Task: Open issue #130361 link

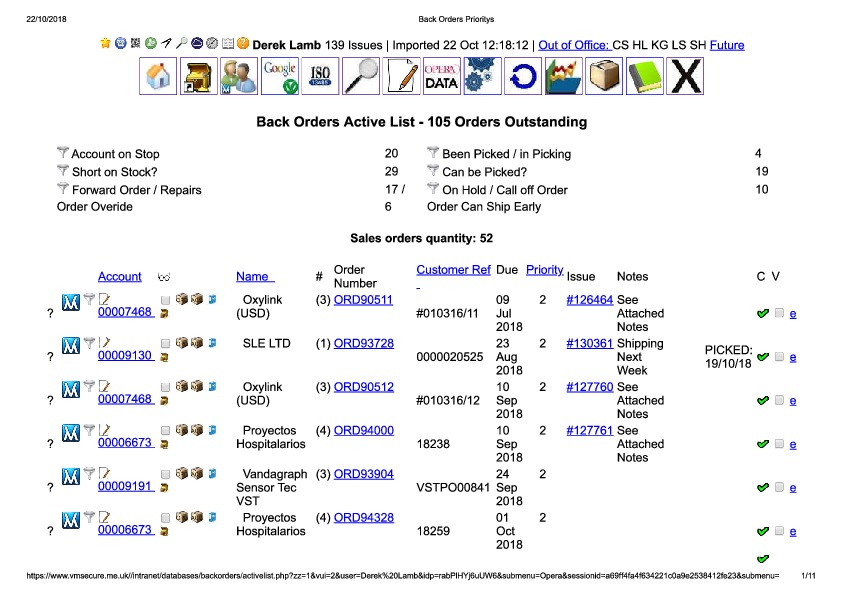Action: click(589, 343)
